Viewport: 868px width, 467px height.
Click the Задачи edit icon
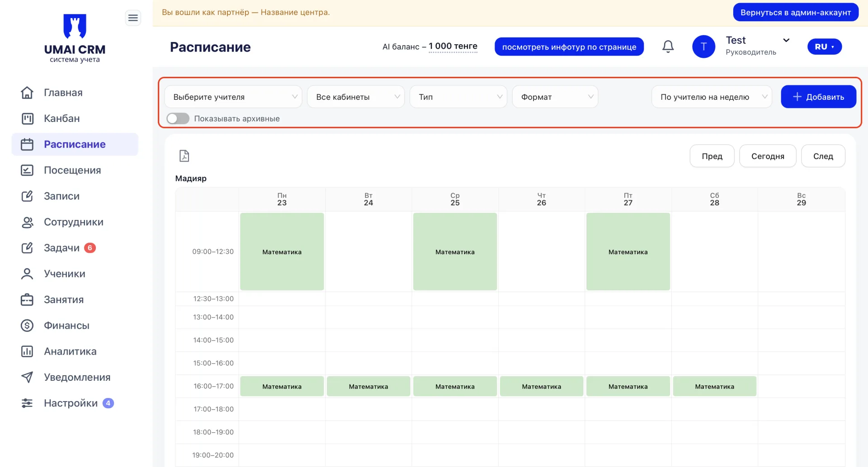tap(27, 248)
